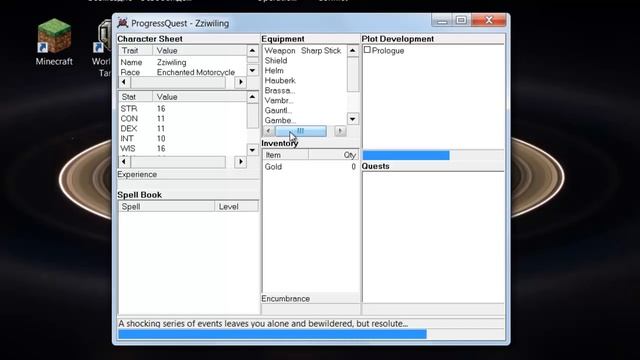Viewport: 640px width, 360px height.
Task: Select the Vambr... equipment row
Action: click(x=305, y=100)
